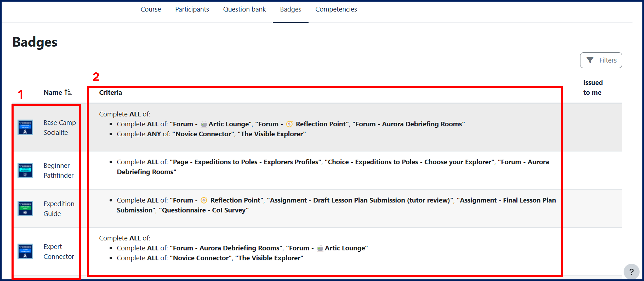Open the help question mark button
Image resolution: width=644 pixels, height=281 pixels.
(631, 272)
